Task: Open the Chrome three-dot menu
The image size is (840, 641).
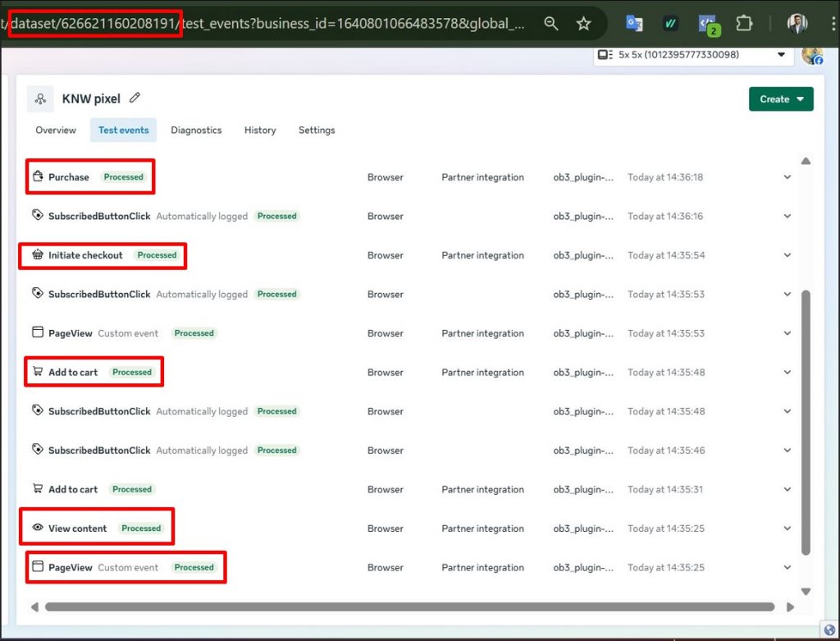Action: coord(832,24)
